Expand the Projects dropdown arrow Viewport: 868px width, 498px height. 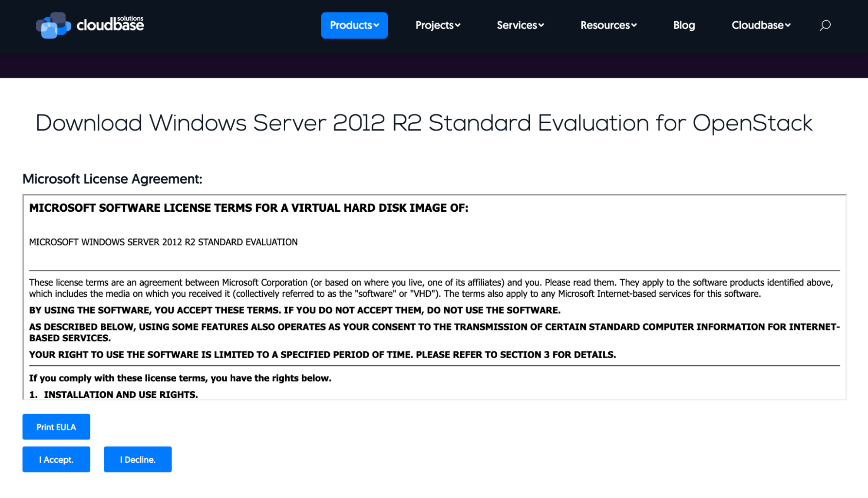[458, 26]
